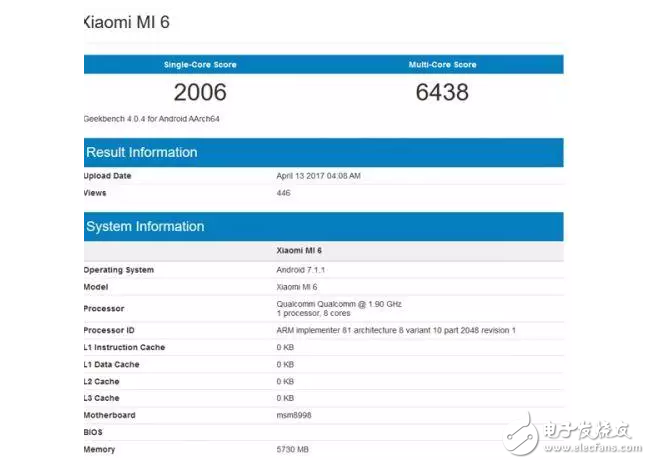The width and height of the screenshot is (650, 464).
Task: Click the Qualcomm 1.90 GHz processor value
Action: tap(339, 303)
